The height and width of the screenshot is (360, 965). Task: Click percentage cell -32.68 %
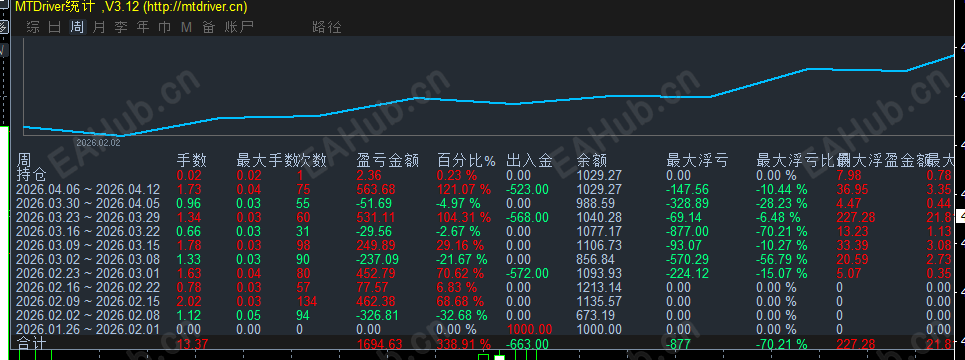[x=462, y=316]
